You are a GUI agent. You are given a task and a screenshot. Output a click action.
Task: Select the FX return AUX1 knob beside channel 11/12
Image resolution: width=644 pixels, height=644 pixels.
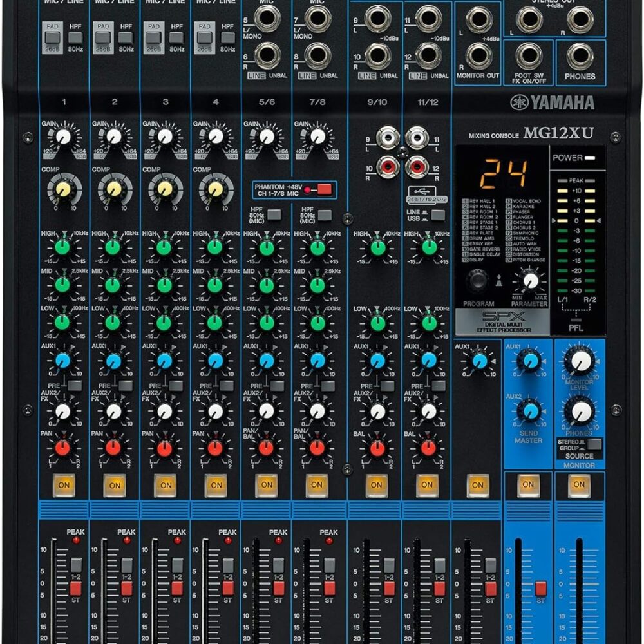point(480,361)
